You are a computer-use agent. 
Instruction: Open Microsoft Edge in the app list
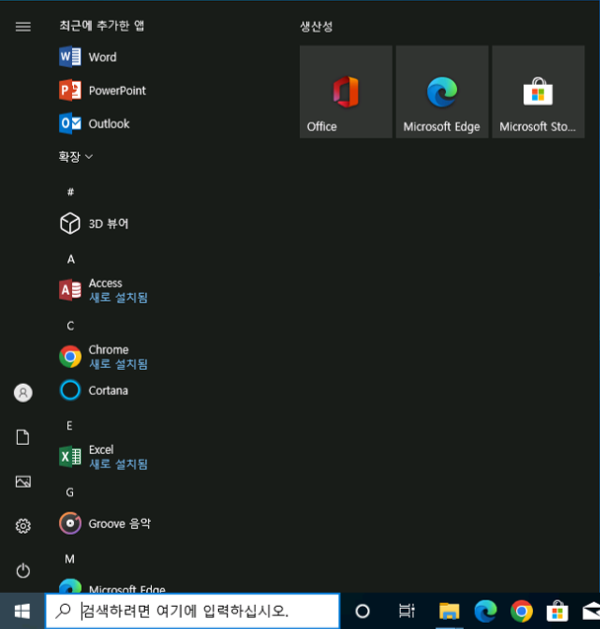(112, 586)
